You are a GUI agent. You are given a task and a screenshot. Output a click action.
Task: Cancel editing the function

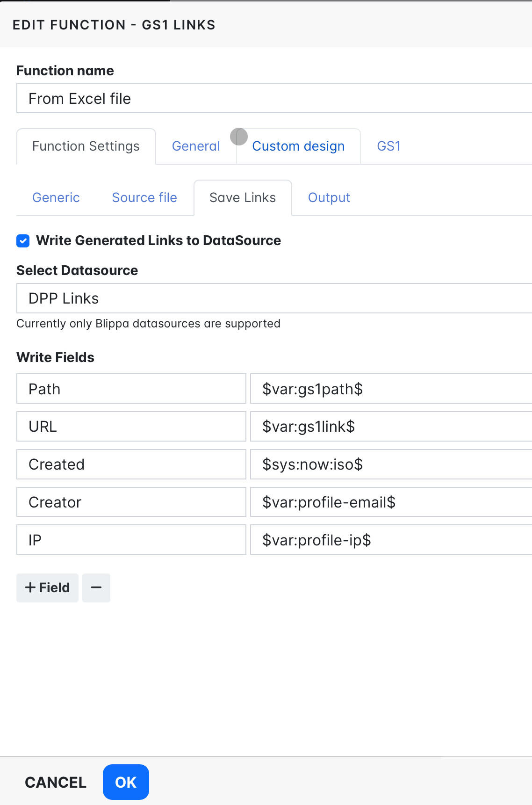(x=56, y=782)
